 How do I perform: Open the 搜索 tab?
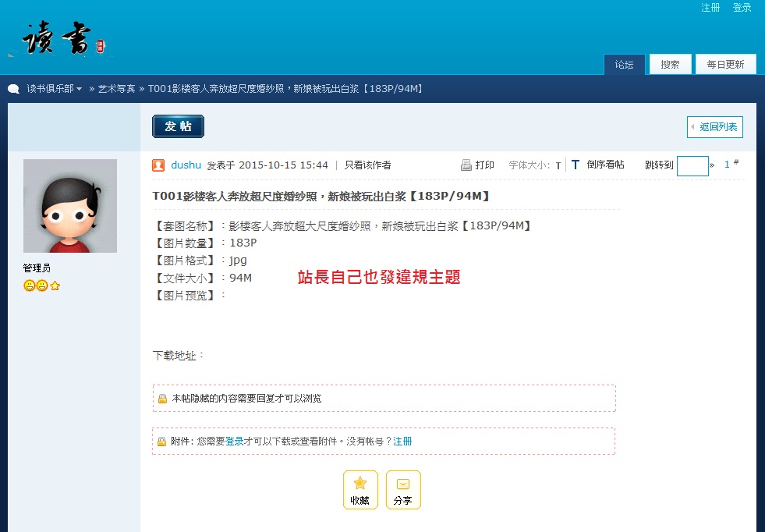670,65
